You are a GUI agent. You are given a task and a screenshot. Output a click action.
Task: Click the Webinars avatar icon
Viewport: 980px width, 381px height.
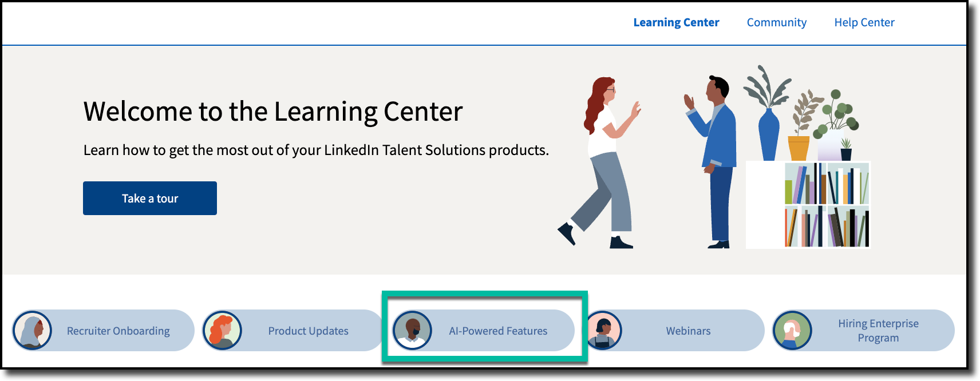coord(602,331)
